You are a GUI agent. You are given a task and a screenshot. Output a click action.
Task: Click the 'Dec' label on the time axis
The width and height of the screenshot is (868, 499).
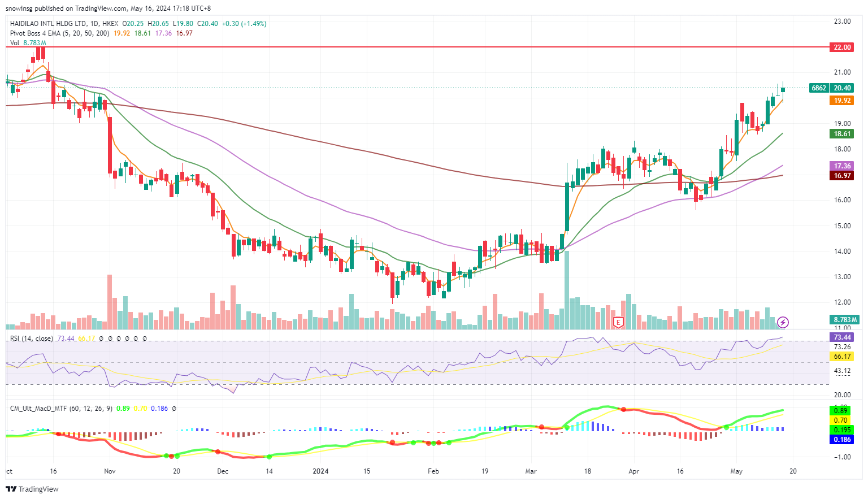tap(223, 471)
